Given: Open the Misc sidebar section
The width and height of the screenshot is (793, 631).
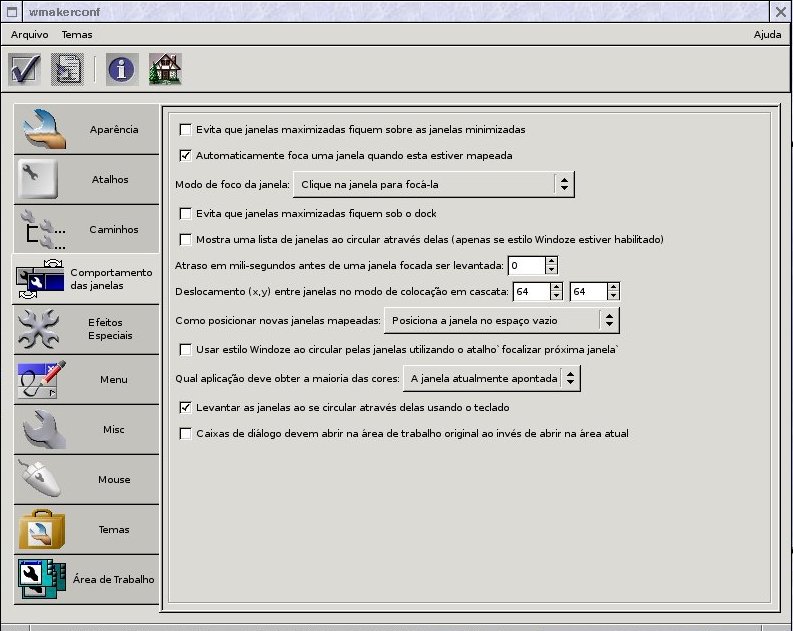Looking at the screenshot, I should point(86,429).
